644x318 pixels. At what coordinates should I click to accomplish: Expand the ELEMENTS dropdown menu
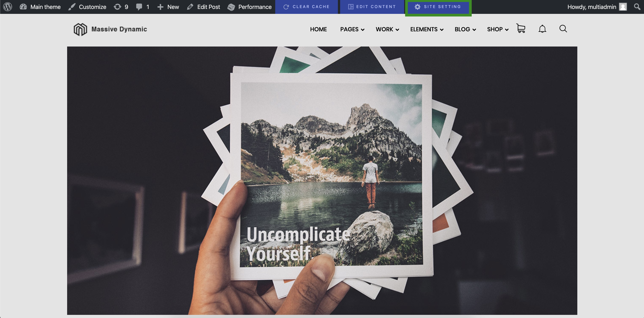[426, 29]
